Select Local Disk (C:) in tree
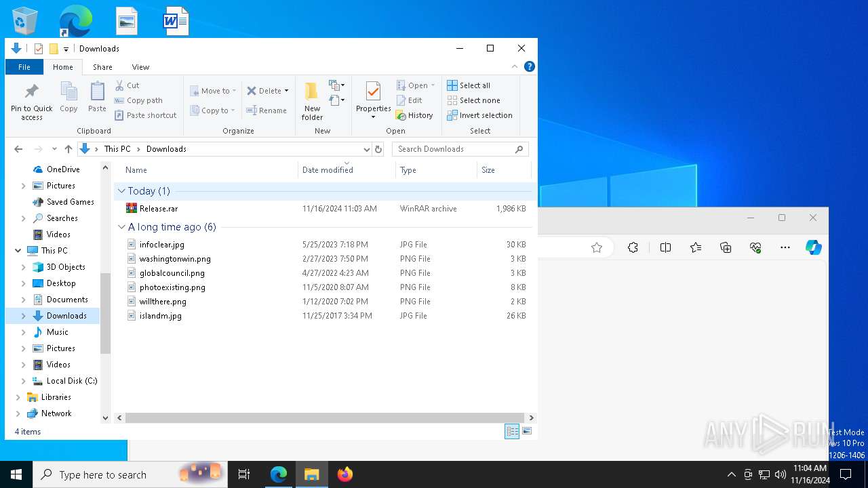Image resolution: width=868 pixels, height=488 pixels. pyautogui.click(x=72, y=381)
